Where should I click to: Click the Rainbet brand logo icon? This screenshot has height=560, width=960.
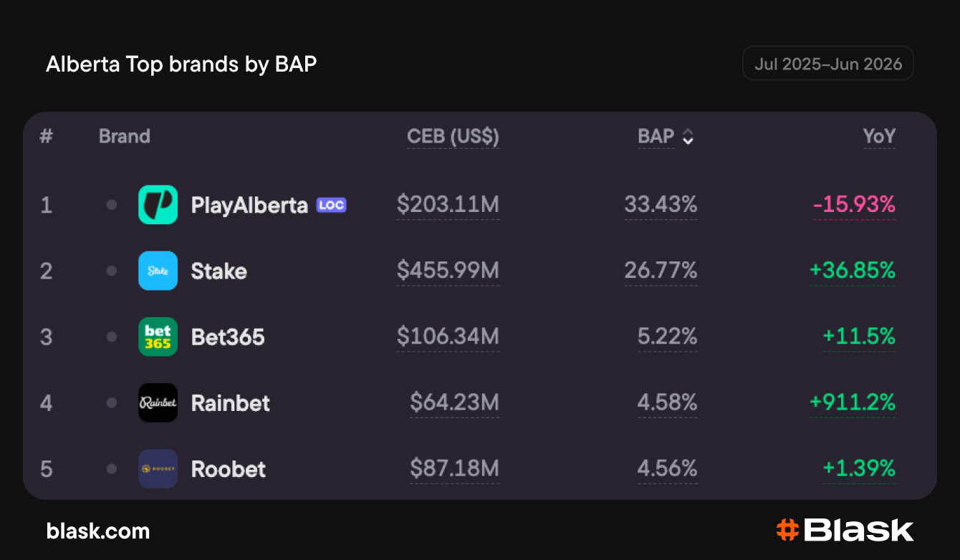pyautogui.click(x=158, y=402)
